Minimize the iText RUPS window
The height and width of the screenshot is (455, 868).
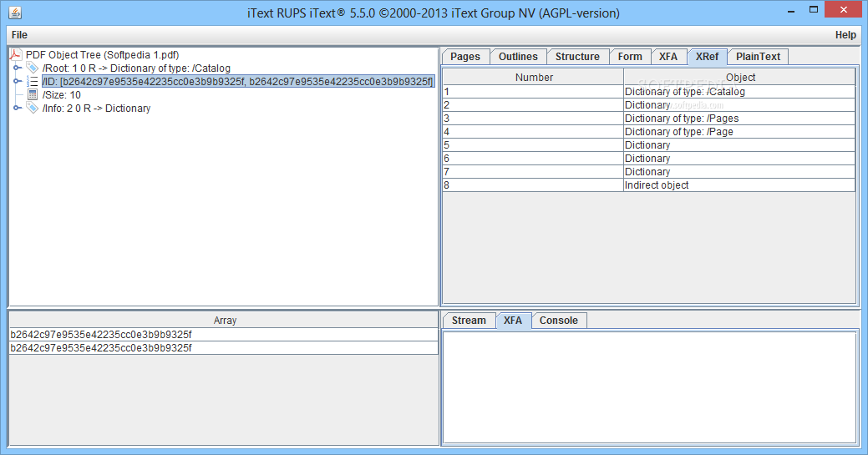(791, 10)
